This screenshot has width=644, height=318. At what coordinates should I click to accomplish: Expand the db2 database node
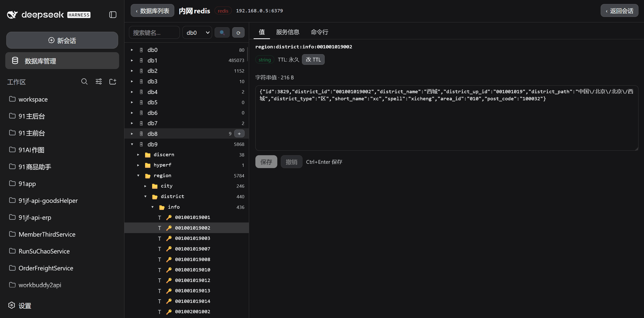pyautogui.click(x=132, y=71)
